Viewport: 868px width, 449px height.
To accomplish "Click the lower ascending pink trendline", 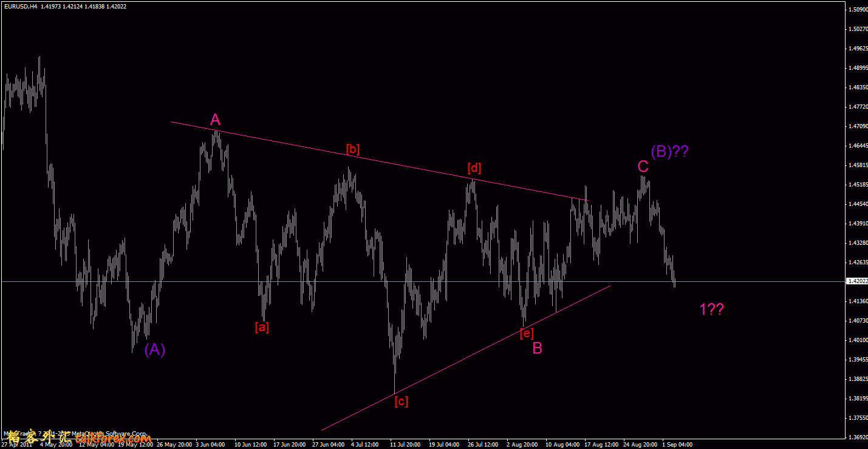I will (x=465, y=357).
